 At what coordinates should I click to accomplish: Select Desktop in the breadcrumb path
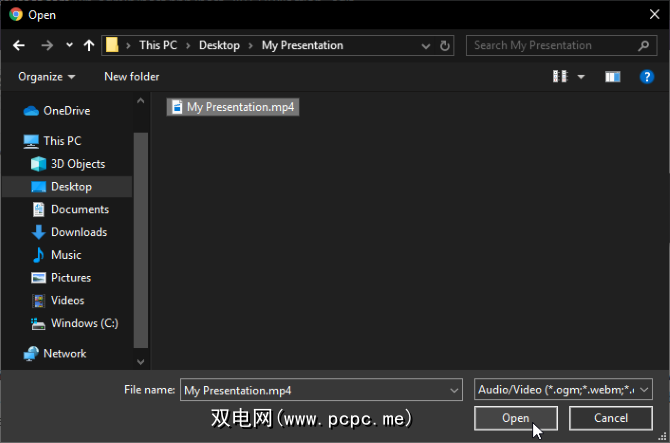[219, 45]
